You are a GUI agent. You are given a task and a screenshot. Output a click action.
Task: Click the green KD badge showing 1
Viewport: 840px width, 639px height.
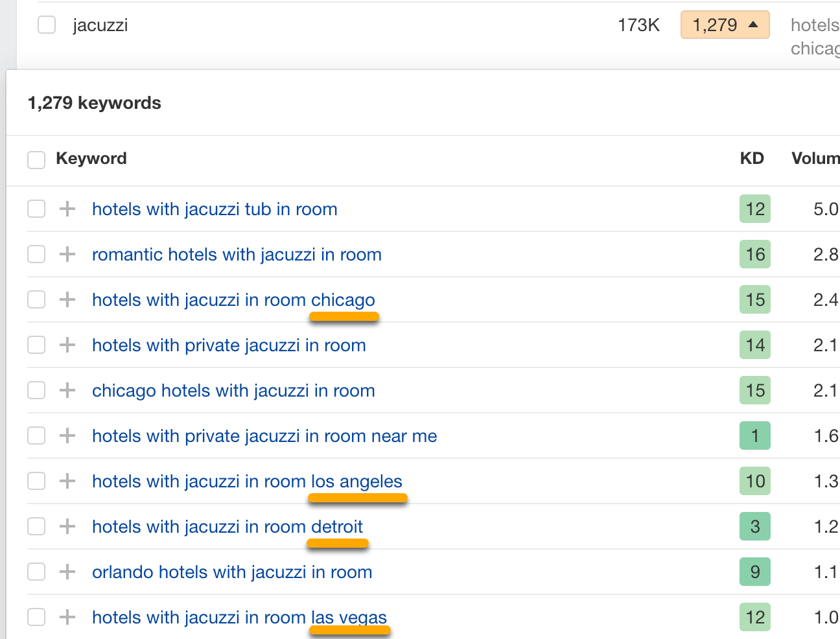click(754, 436)
